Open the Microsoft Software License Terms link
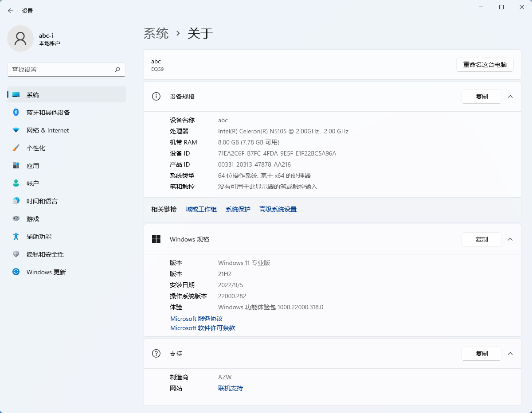The height and width of the screenshot is (413, 532). pyautogui.click(x=203, y=328)
